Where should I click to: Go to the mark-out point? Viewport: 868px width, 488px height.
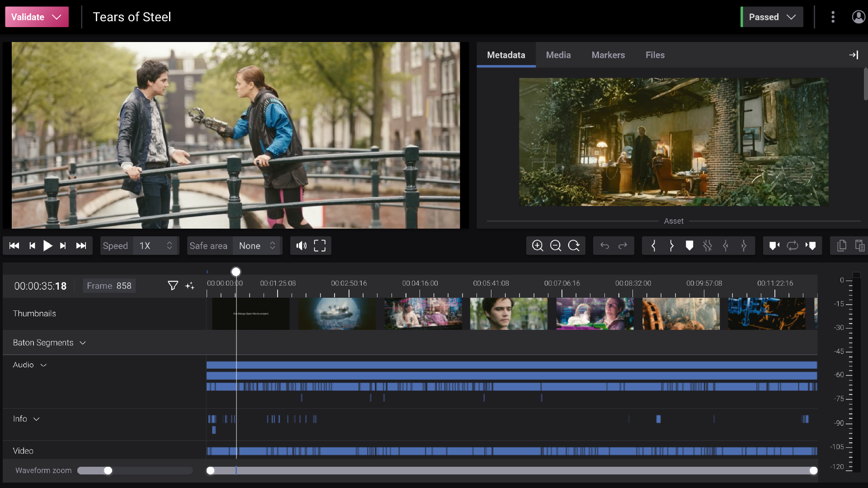click(744, 246)
